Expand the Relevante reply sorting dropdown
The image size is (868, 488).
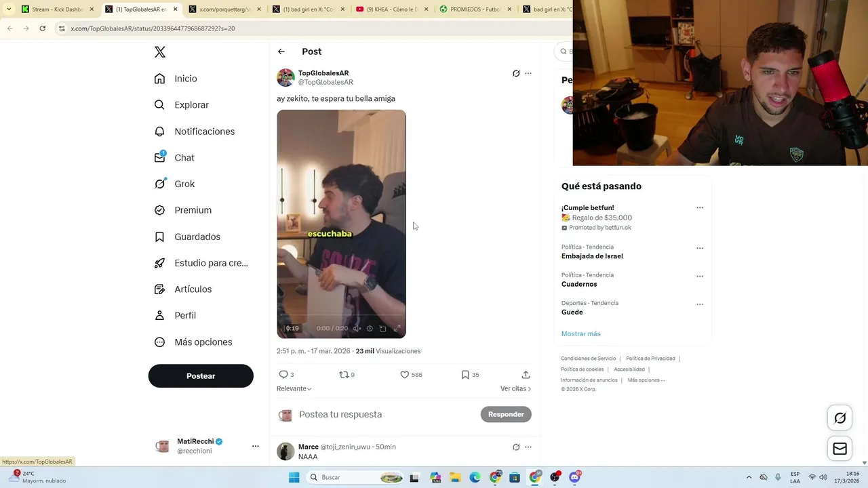click(x=294, y=388)
